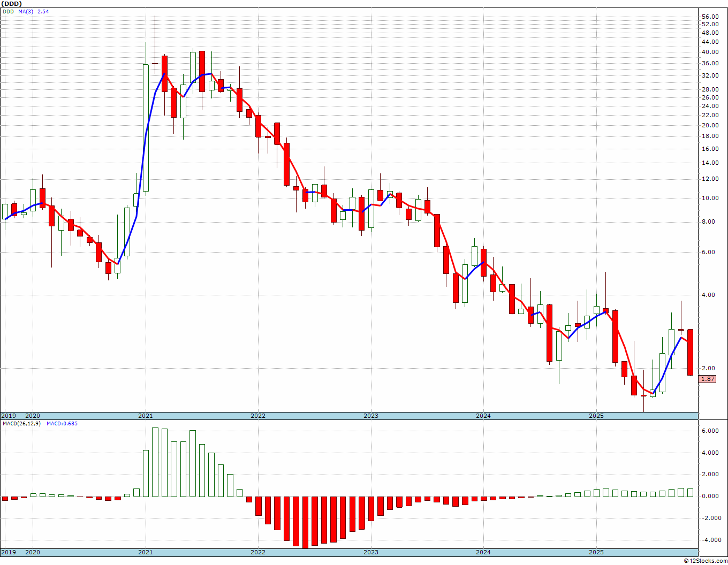This screenshot has width=728, height=565.
Task: Select the moving average value 2.54
Action: [43, 11]
